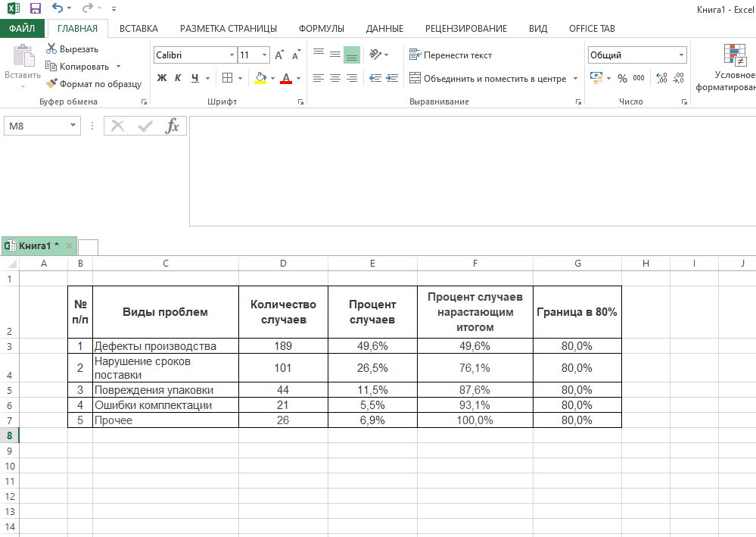Image resolution: width=756 pixels, height=537 pixels.
Task: Apply yellow fill color
Action: (x=260, y=78)
